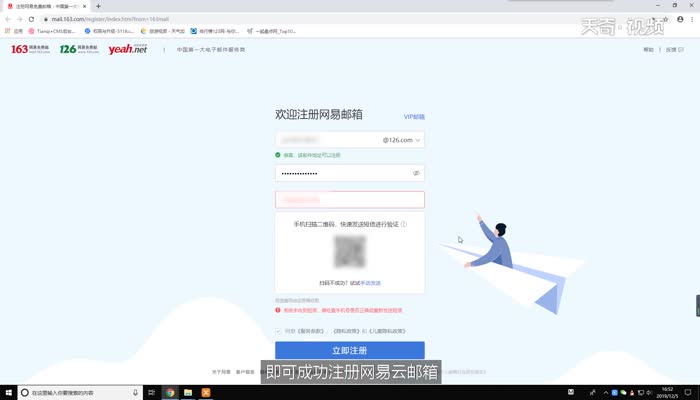Go back with the browser back arrow
The width and height of the screenshot is (700, 400).
click(x=8, y=19)
